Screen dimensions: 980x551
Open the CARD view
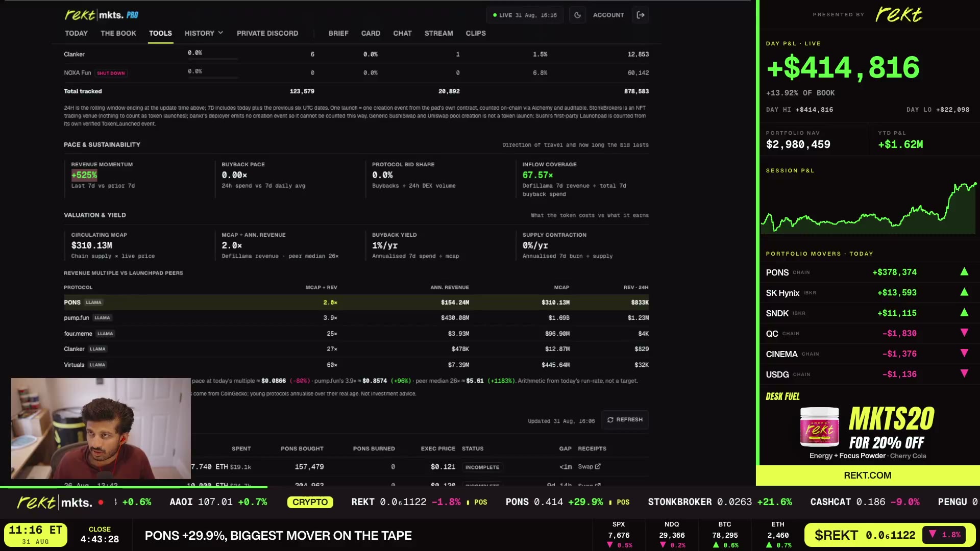click(371, 33)
